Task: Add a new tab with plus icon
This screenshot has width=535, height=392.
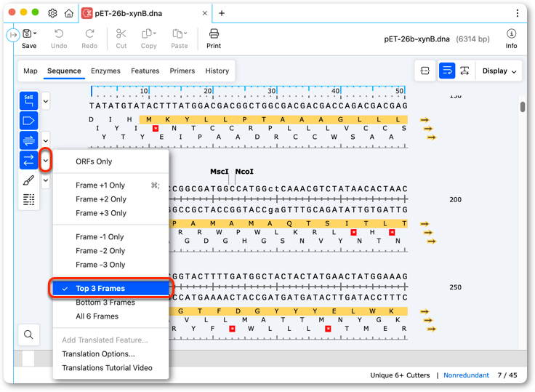Action: [x=222, y=13]
